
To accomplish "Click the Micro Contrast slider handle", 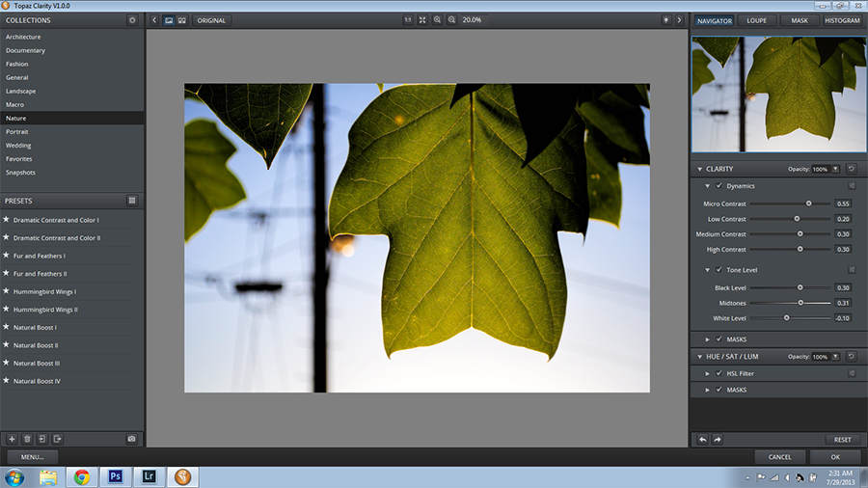I will [x=809, y=203].
